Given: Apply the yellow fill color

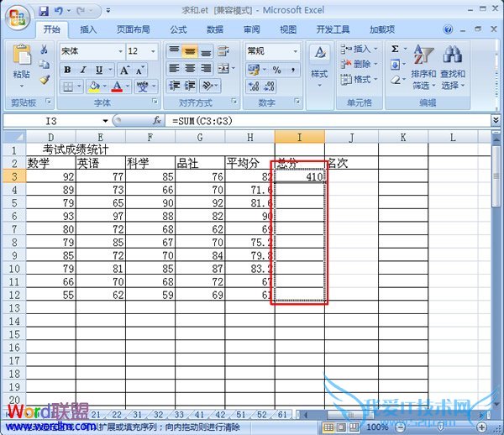Looking at the screenshot, I should click(94, 86).
